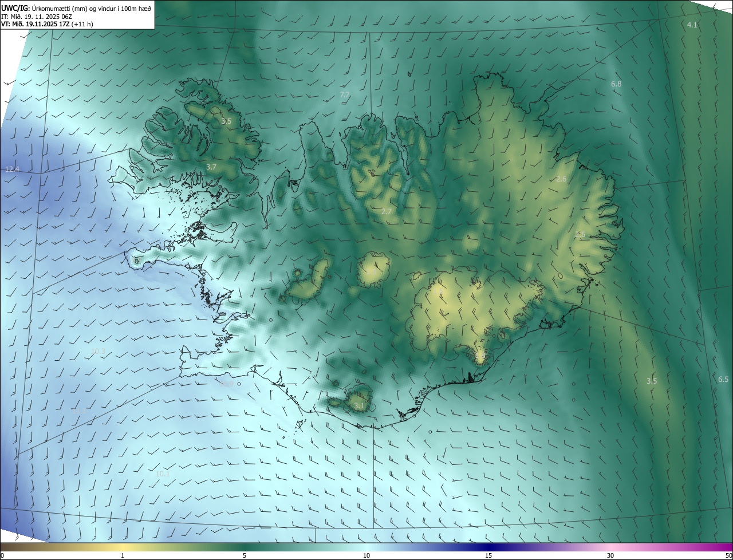Click the 10.3 value label
Viewport: 733px width, 560px height.
click(98, 351)
